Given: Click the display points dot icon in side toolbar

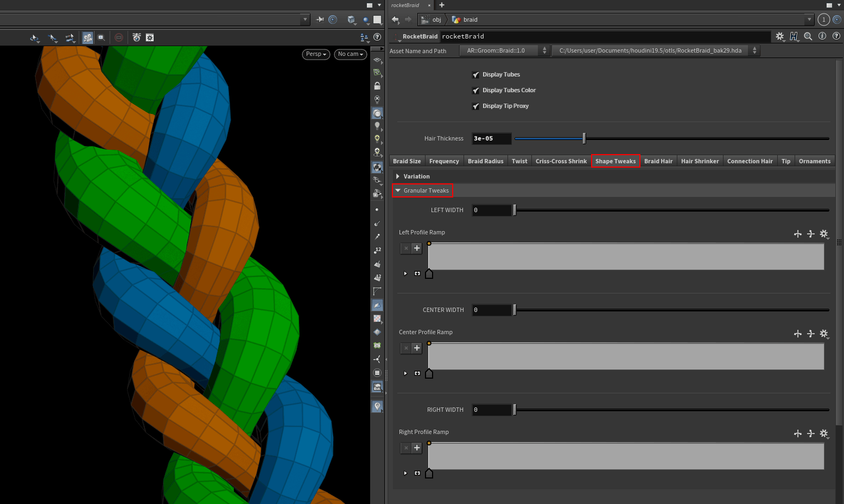Looking at the screenshot, I should point(377,209).
